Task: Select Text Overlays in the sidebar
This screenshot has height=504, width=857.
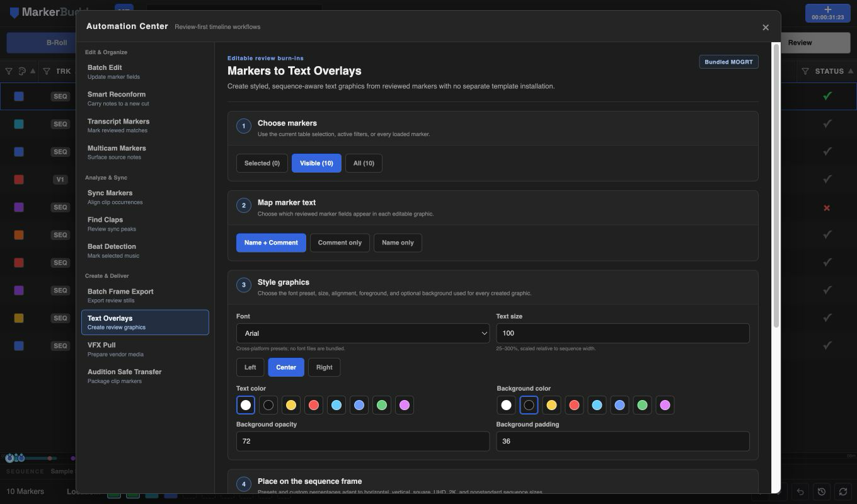Action: point(145,323)
